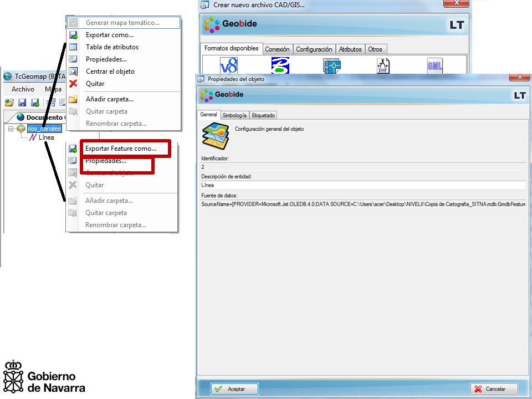Click the Documento tab globe icon
The height and width of the screenshot is (399, 532).
coord(21,117)
